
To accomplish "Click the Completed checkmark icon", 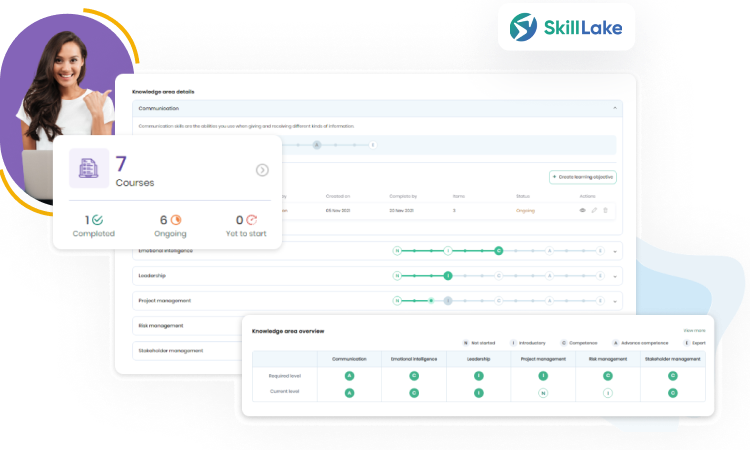I will coord(98,220).
